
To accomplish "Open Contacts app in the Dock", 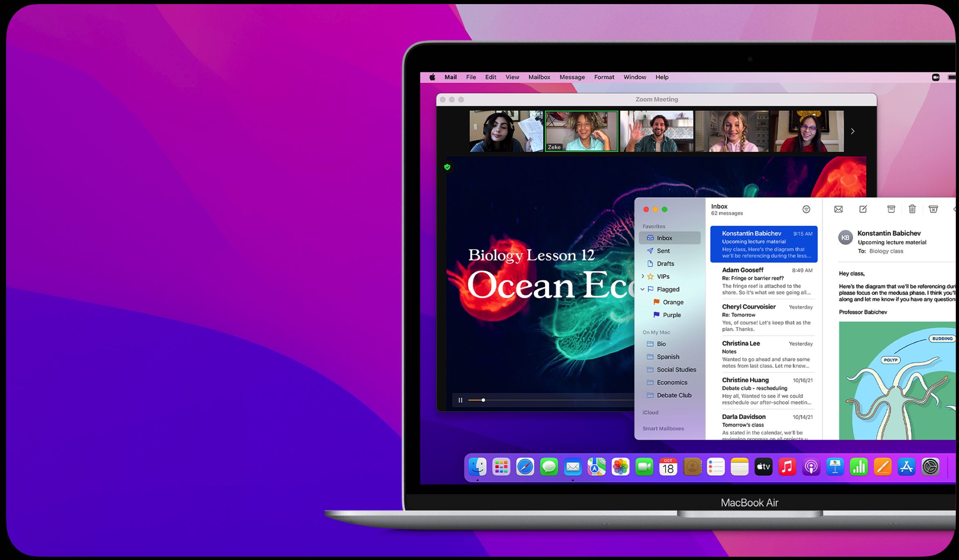I will pos(692,467).
